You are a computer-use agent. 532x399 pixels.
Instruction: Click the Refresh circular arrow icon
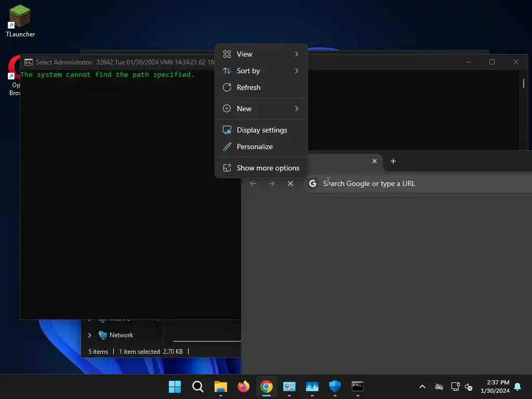point(227,87)
